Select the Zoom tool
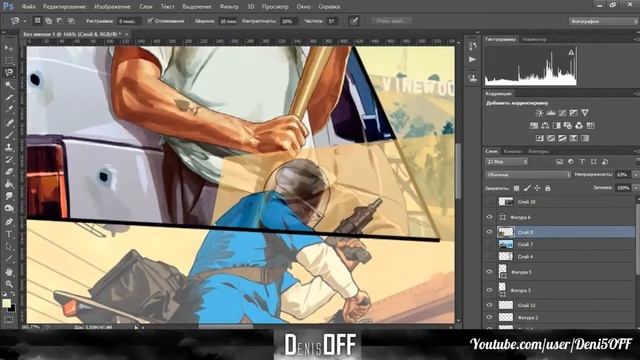Viewport: 640px width, 360px height. pyautogui.click(x=9, y=284)
